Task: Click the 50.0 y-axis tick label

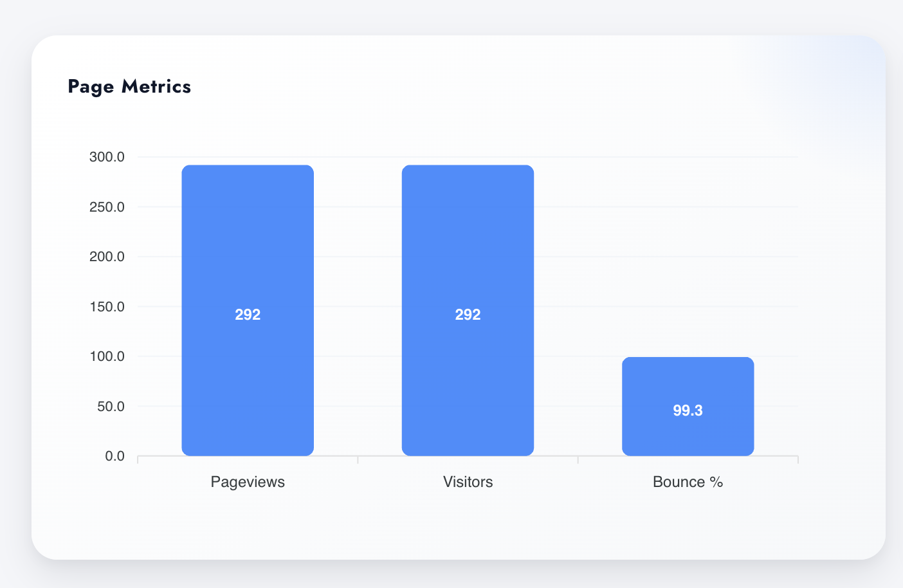Action: click(111, 407)
